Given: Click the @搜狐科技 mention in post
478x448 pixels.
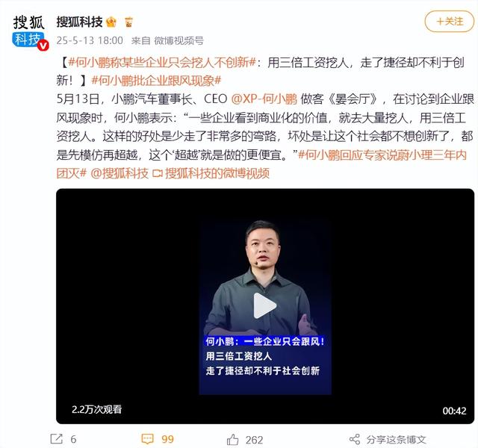Looking at the screenshot, I should pos(119,173).
